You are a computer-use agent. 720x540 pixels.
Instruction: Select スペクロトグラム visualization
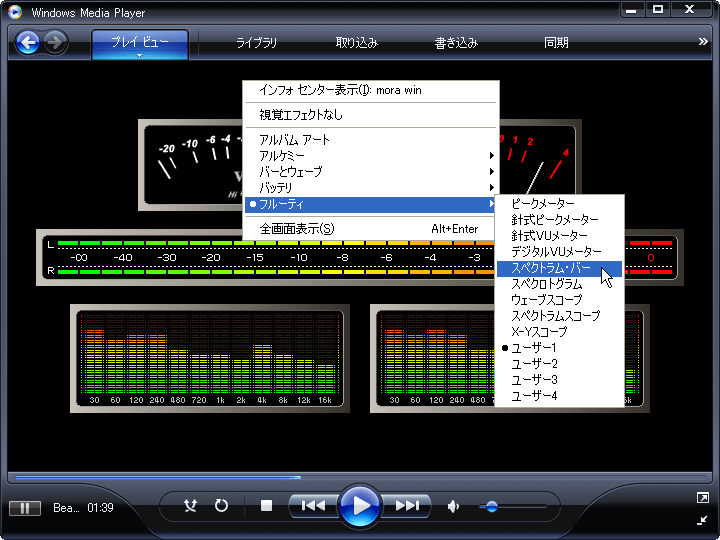[x=559, y=284]
